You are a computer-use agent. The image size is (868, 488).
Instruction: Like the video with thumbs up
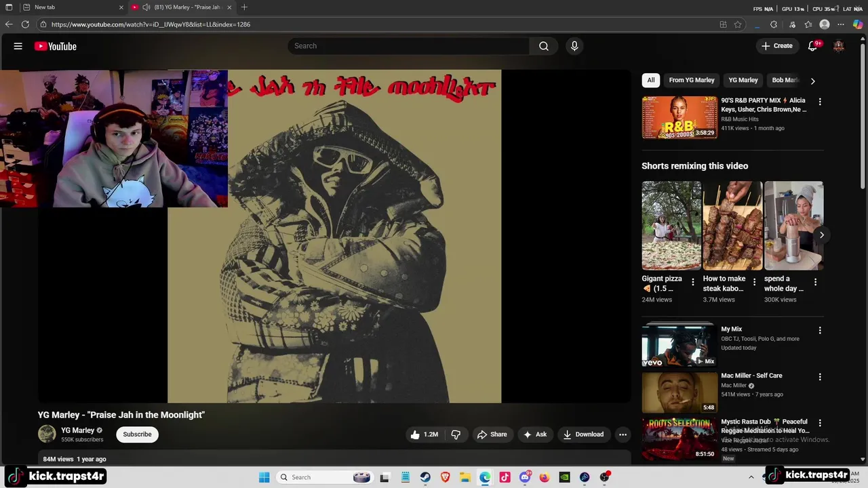pyautogui.click(x=424, y=434)
